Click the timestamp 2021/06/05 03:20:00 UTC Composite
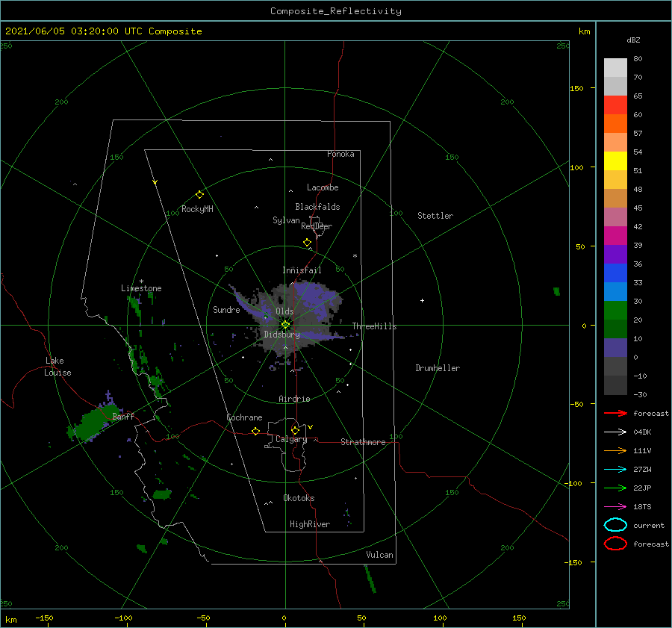This screenshot has height=628, width=672. (103, 31)
